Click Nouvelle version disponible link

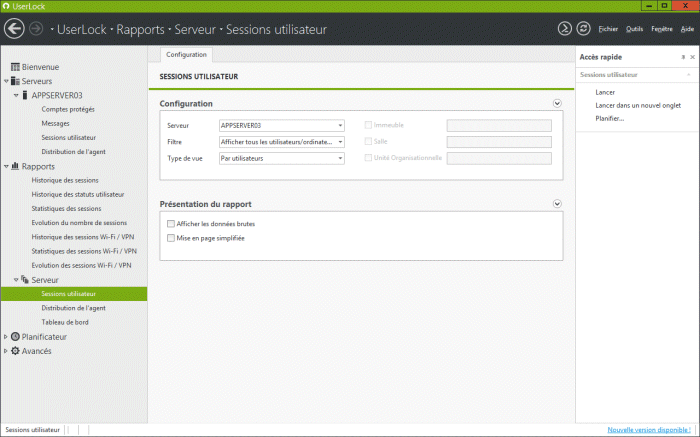[x=649, y=430]
